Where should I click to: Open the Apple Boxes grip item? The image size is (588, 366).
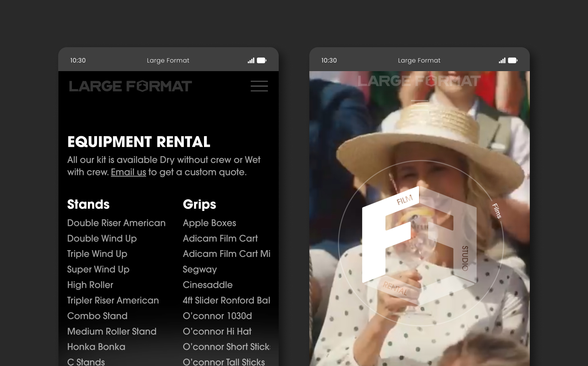click(x=209, y=223)
